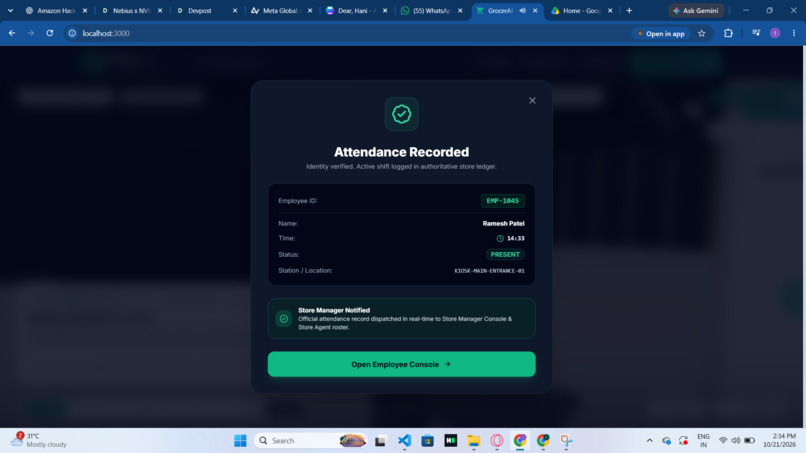Select the KIOSK-MAIN-ENTRANCE-01 location text

[489, 271]
